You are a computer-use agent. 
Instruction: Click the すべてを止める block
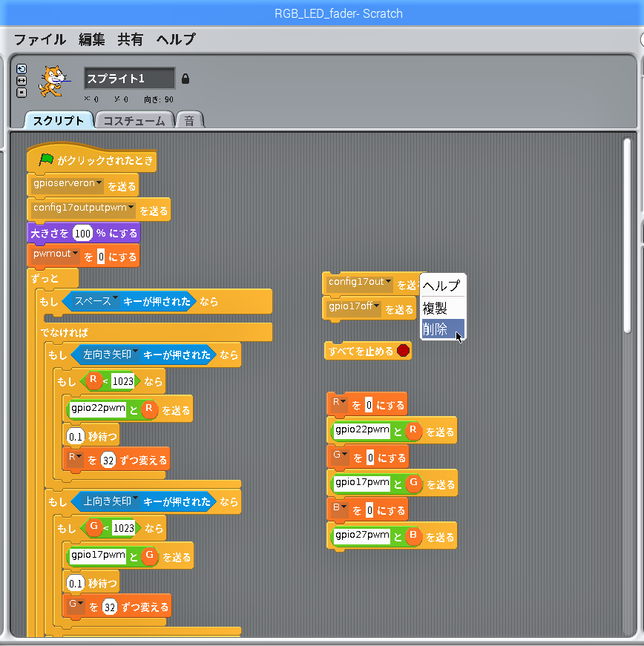pos(367,351)
